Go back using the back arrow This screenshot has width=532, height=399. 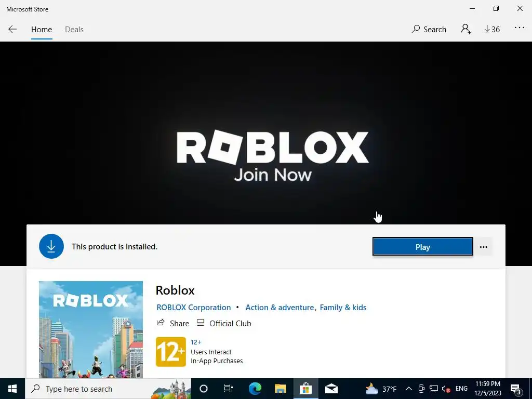point(12,29)
